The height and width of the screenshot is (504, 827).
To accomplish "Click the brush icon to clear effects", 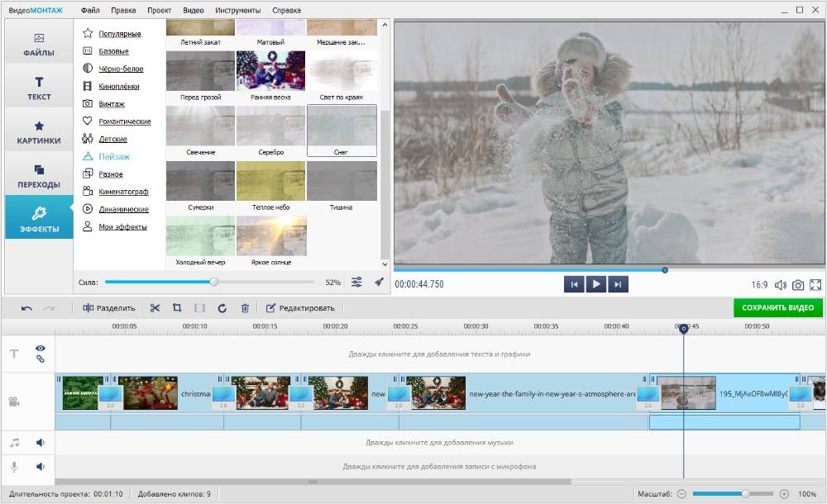I will (379, 282).
